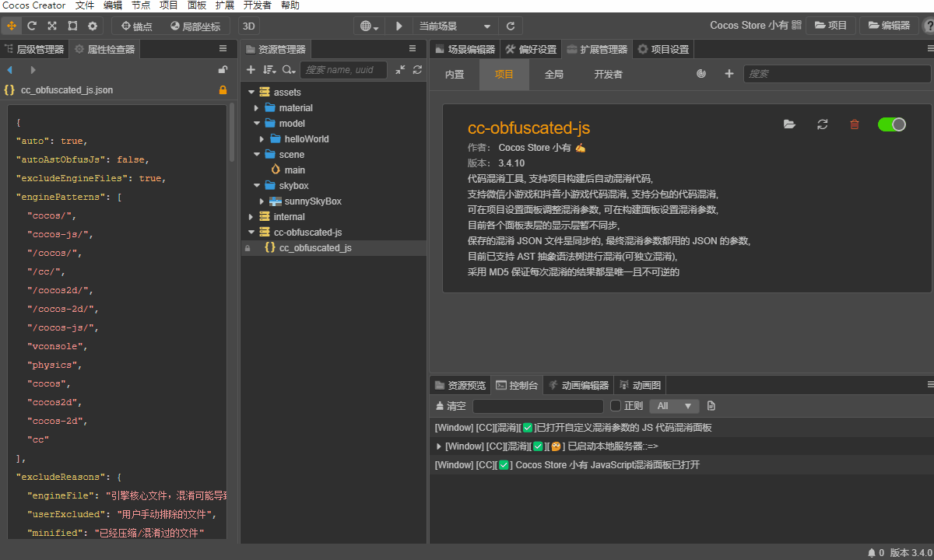Switch to the 偏好设置 tab
Screen dimensions: 934x560
click(532, 49)
